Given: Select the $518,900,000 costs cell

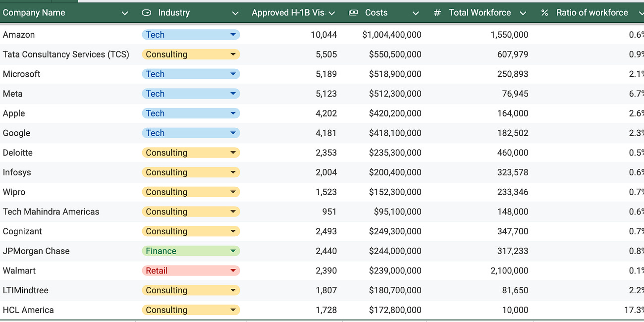Looking at the screenshot, I should [384, 74].
